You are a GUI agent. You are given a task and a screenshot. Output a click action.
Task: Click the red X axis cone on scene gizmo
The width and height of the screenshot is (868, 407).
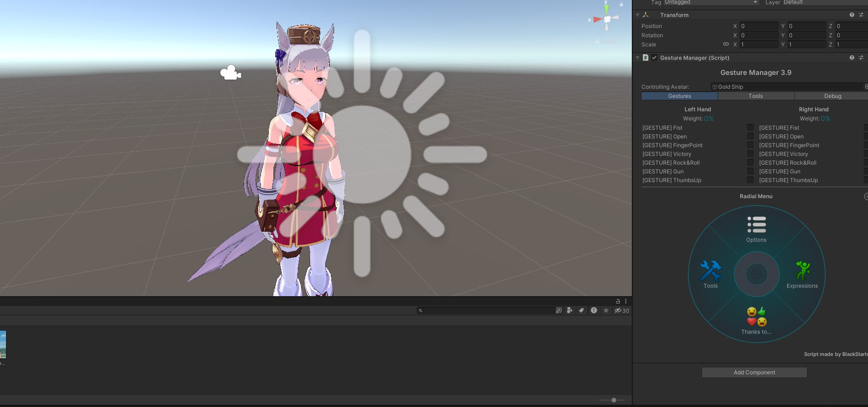tap(597, 19)
